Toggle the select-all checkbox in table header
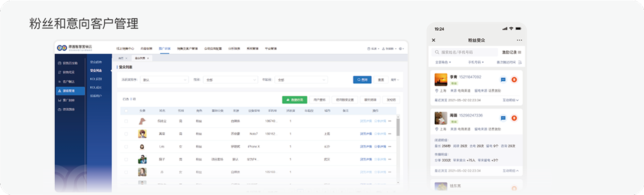This screenshot has width=644, height=195. point(126,111)
